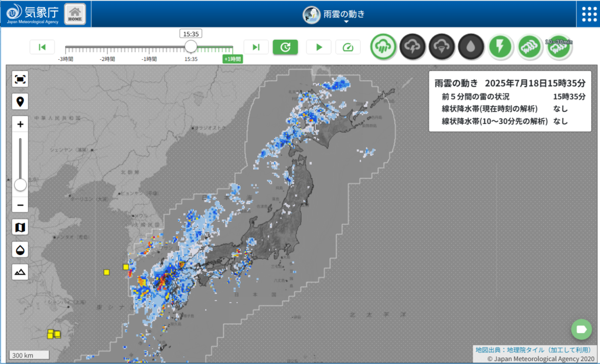The height and width of the screenshot is (364, 600).
Task: Play the rain cloud animation
Action: click(x=319, y=47)
